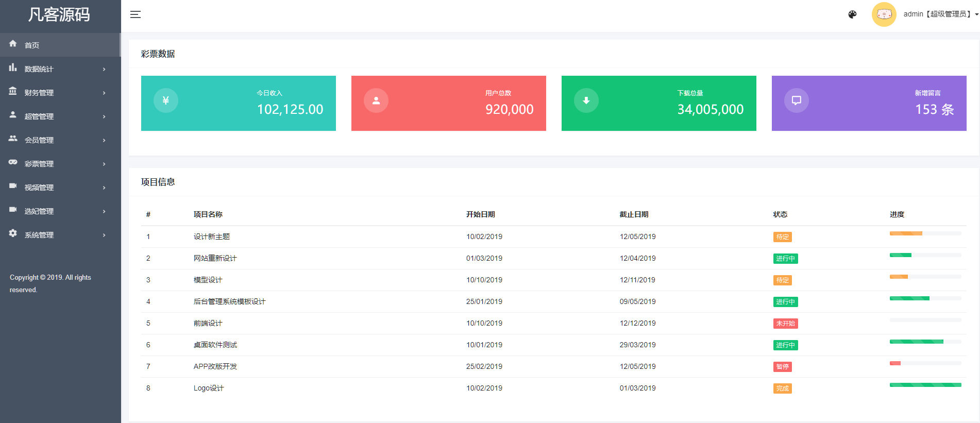Click the gamepad icon beside 彩票管理
Screen dimensions: 980x423
coord(13,162)
